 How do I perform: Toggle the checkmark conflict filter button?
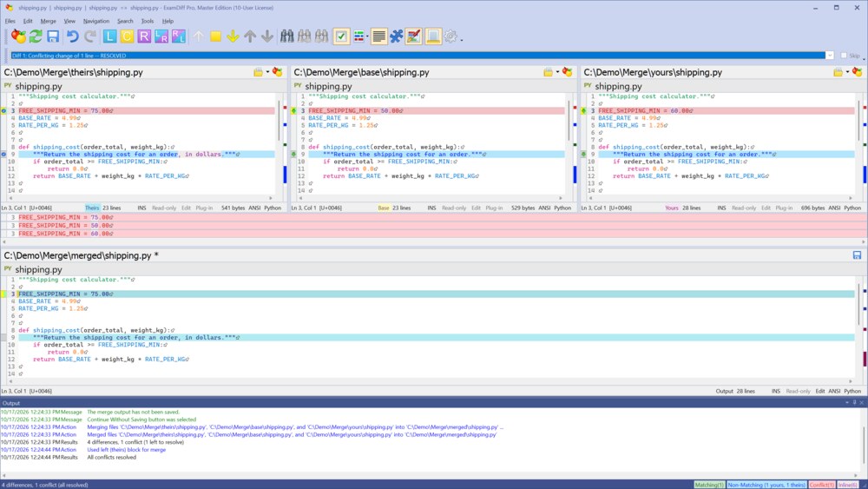(341, 36)
